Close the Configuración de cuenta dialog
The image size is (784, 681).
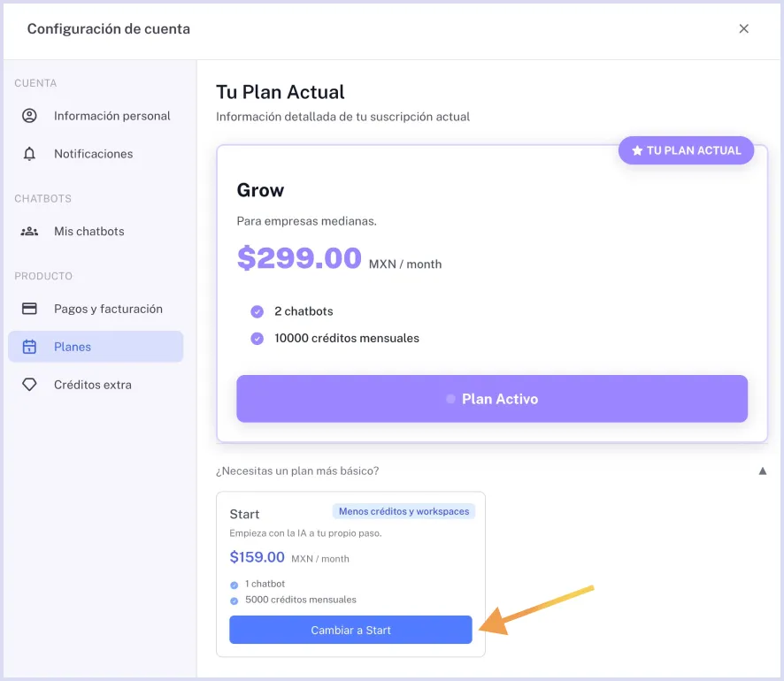click(x=743, y=29)
